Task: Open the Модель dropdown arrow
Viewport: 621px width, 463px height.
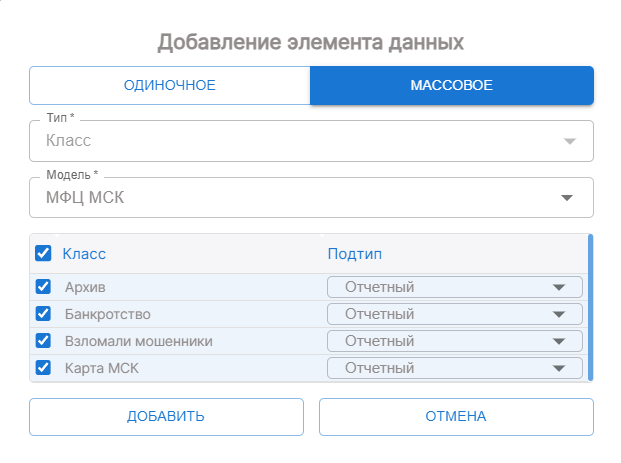Action: point(568,198)
